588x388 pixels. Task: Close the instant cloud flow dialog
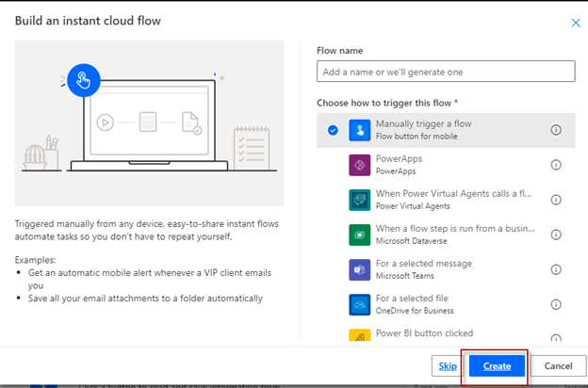pyautogui.click(x=576, y=23)
